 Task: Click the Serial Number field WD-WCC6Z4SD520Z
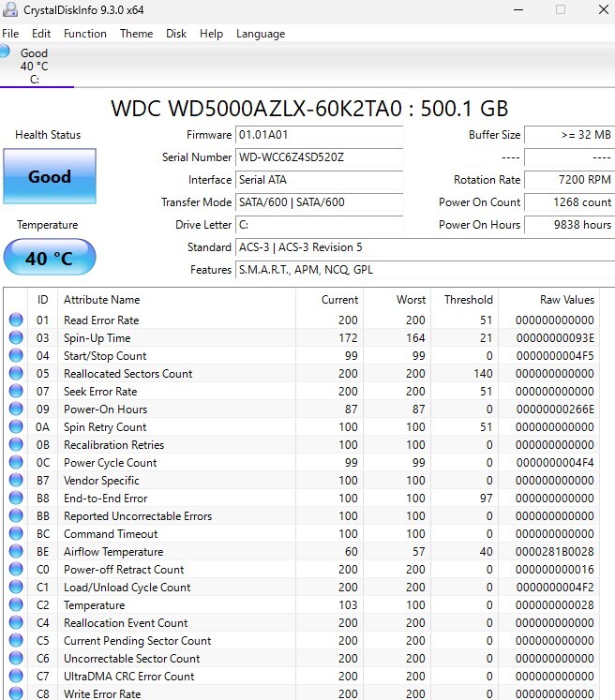coord(320,157)
